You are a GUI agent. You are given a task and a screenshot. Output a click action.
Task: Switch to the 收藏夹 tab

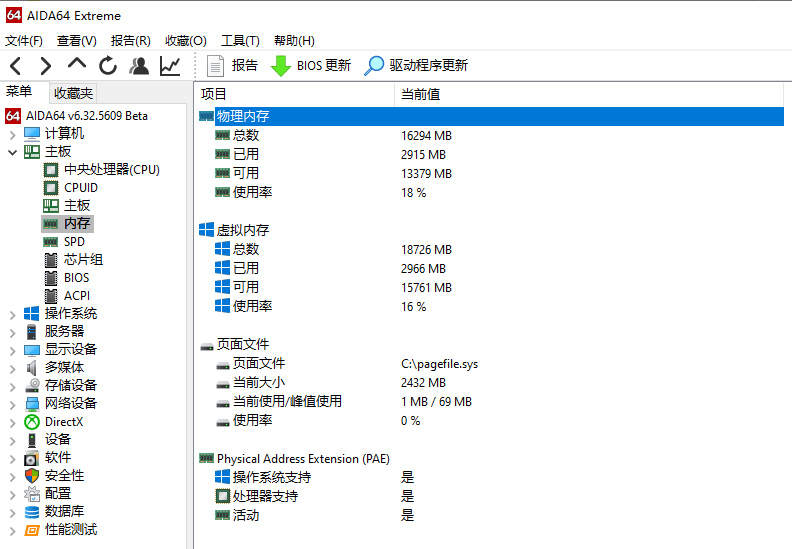(73, 93)
